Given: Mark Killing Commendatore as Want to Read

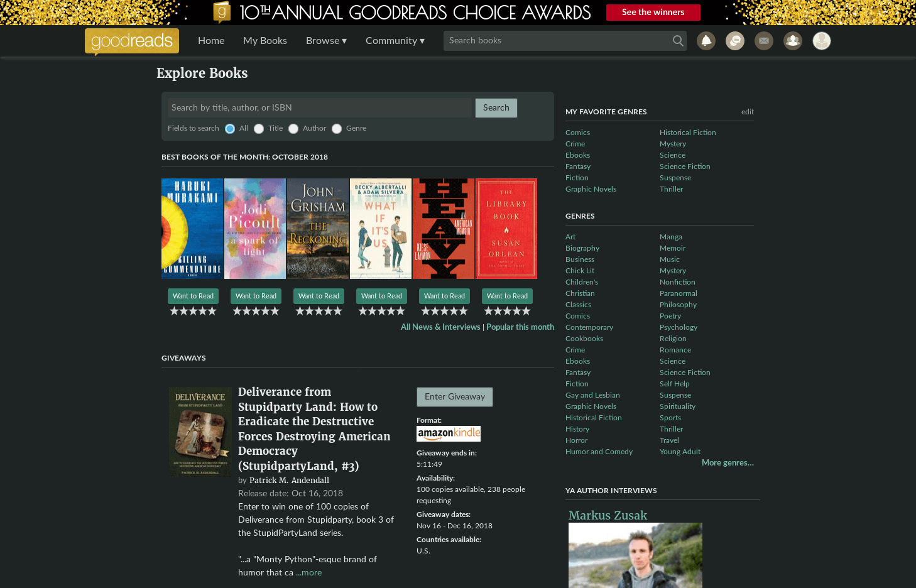Looking at the screenshot, I should (x=193, y=297).
